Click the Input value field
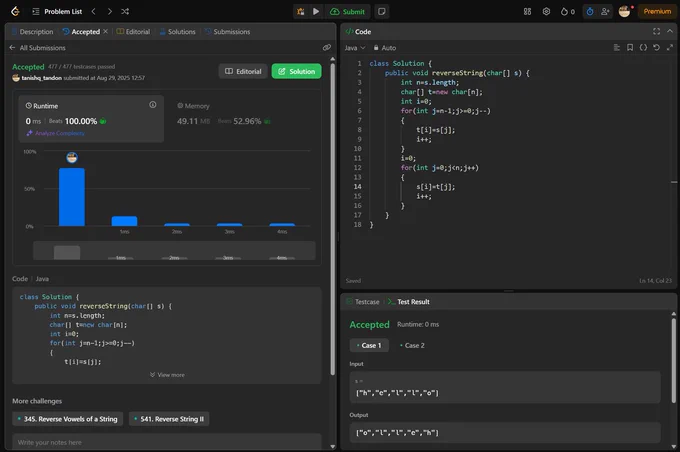This screenshot has width=680, height=452. point(505,387)
